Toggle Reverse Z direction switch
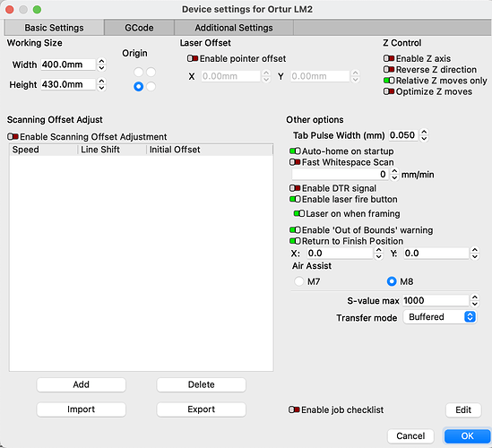This screenshot has width=492, height=448. [389, 69]
